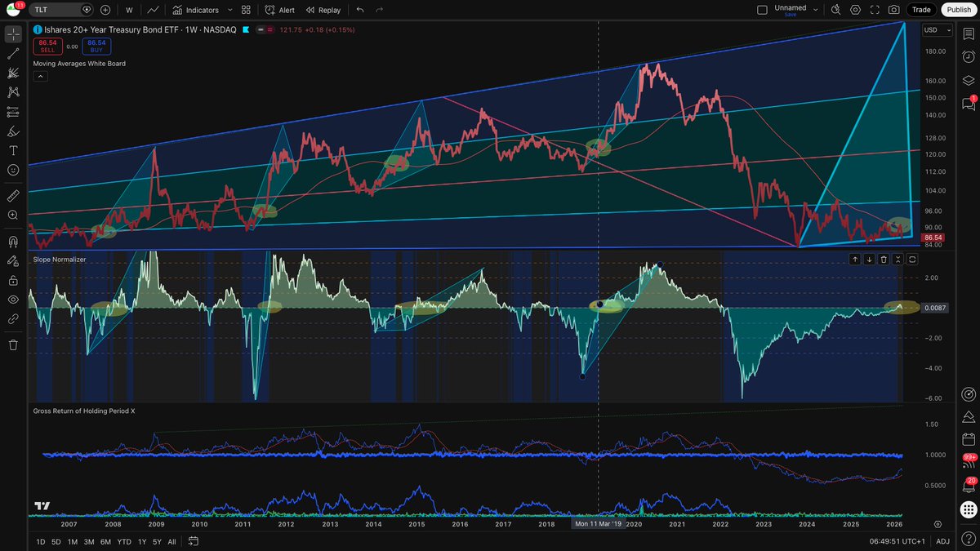
Task: Open chart settings hexagon icon
Action: coord(855,10)
